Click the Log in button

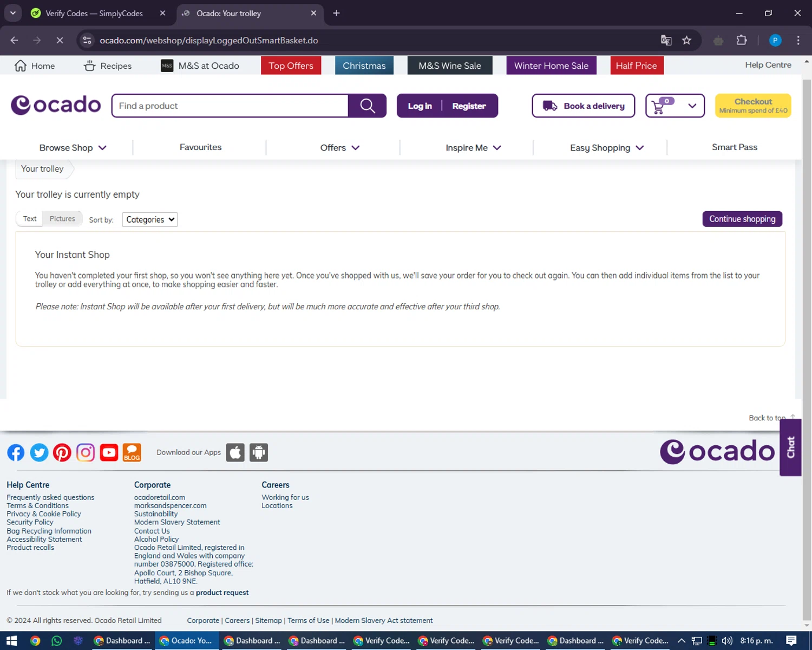point(420,106)
